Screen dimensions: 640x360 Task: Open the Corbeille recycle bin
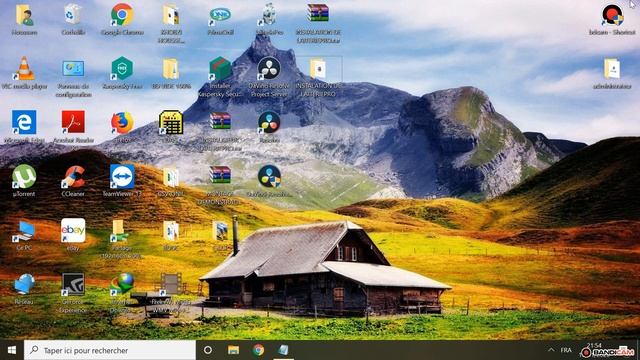pos(73,19)
